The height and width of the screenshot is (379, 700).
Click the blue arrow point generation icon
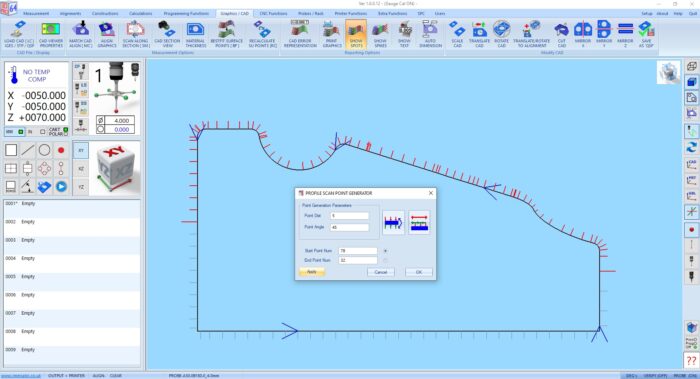[393, 222]
